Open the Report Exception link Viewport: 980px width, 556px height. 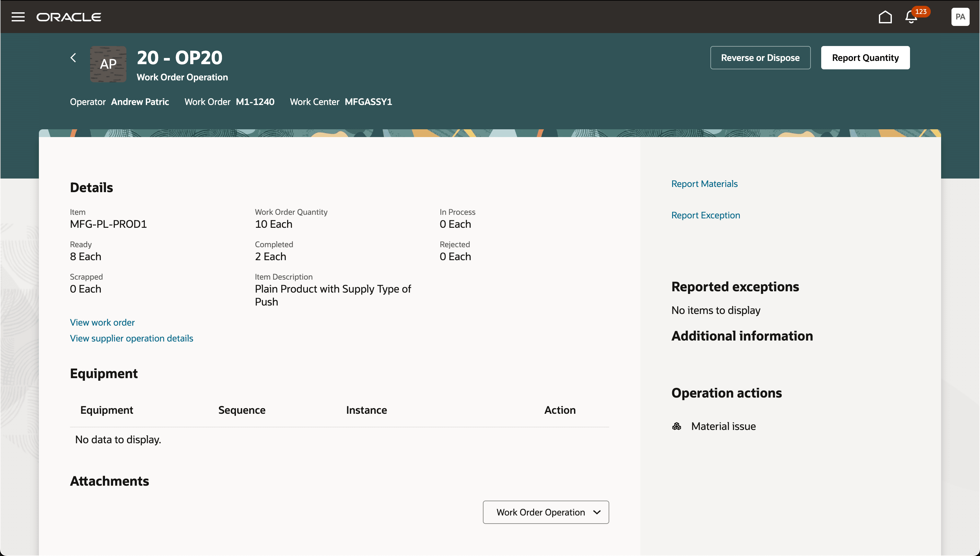[706, 215]
